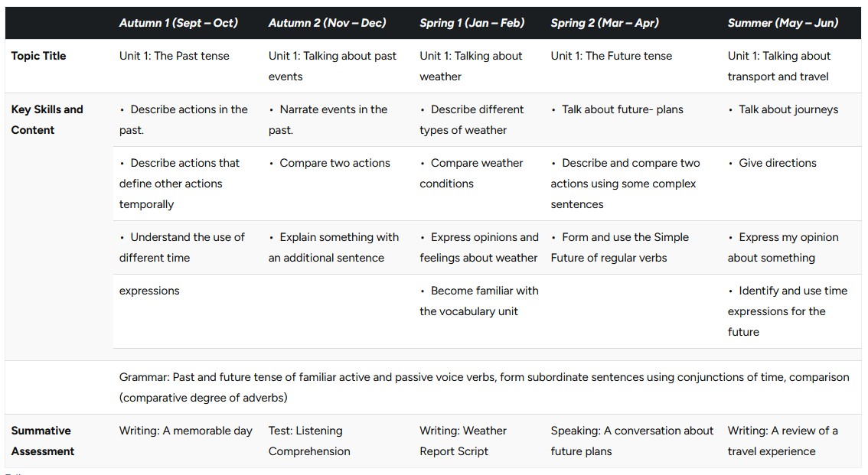
Task: Click the Summer (May – Jun) column header
Action: point(783,23)
